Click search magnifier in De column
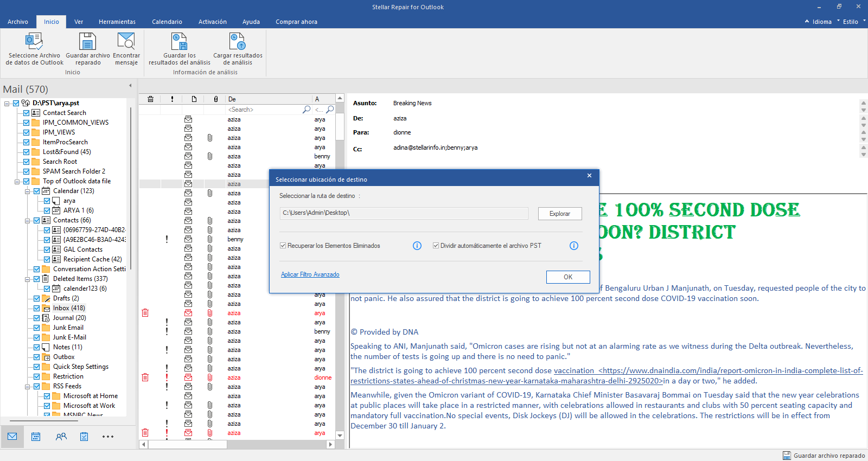868x461 pixels. coord(307,110)
